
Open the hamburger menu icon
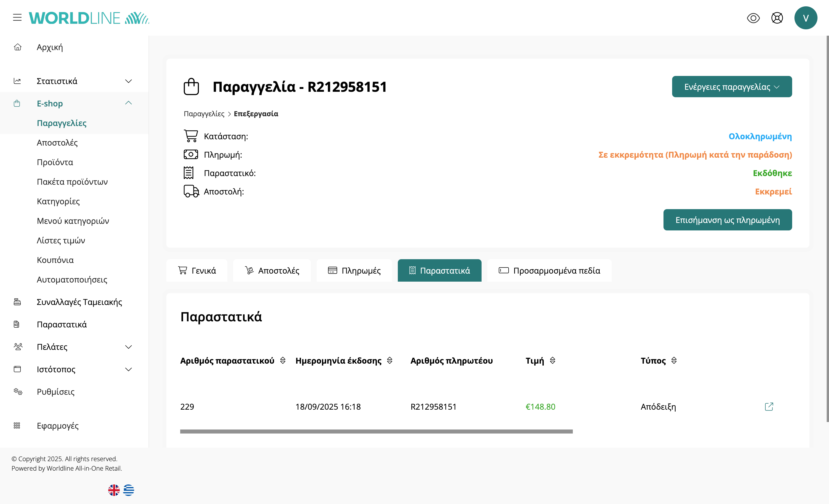tap(17, 18)
